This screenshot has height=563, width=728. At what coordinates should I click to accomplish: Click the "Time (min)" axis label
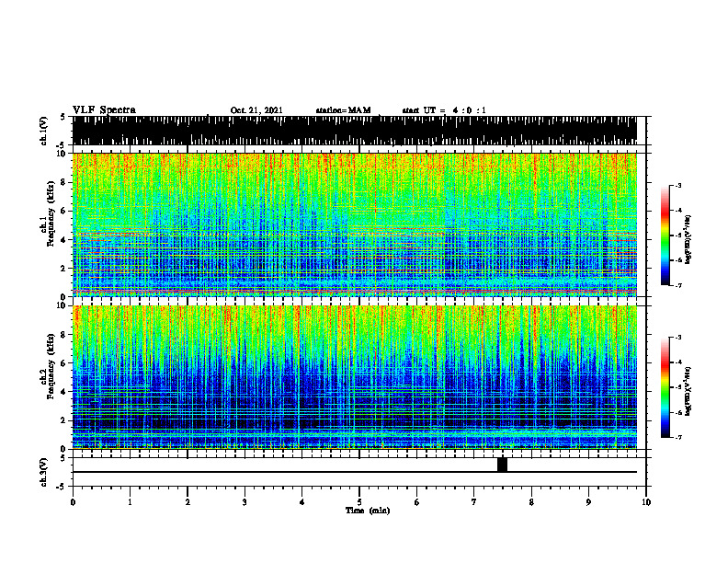pyautogui.click(x=368, y=511)
